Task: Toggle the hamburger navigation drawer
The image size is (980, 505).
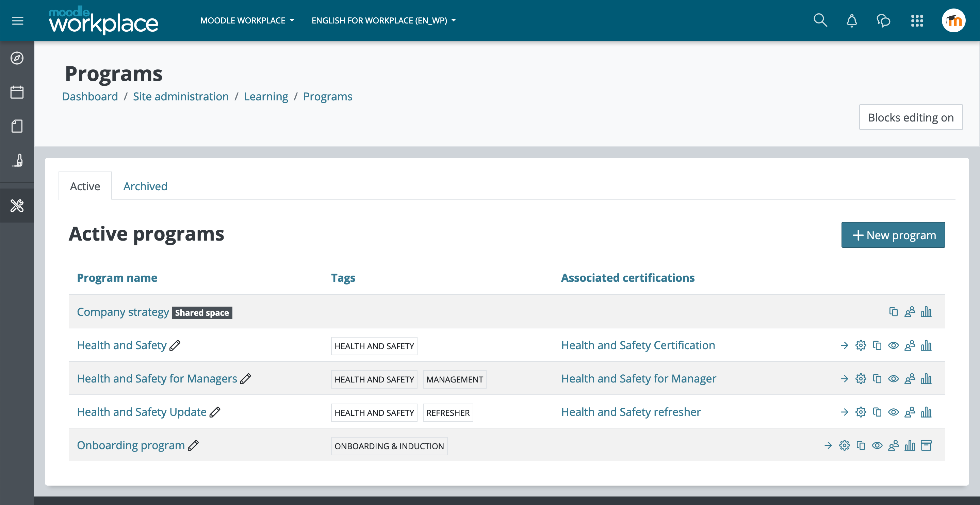Action: tap(17, 20)
